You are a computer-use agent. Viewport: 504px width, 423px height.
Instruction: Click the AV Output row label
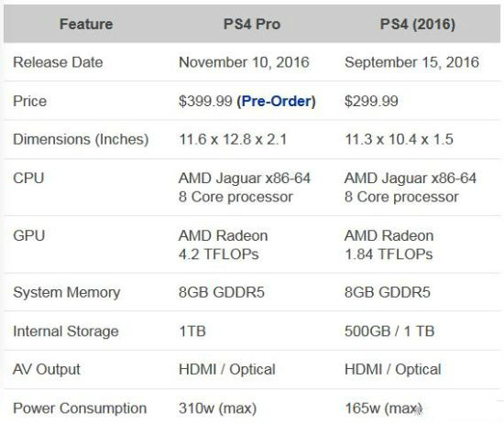pos(47,370)
